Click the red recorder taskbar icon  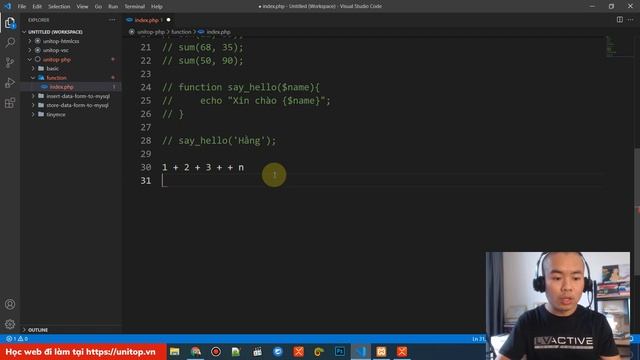[x=216, y=351]
